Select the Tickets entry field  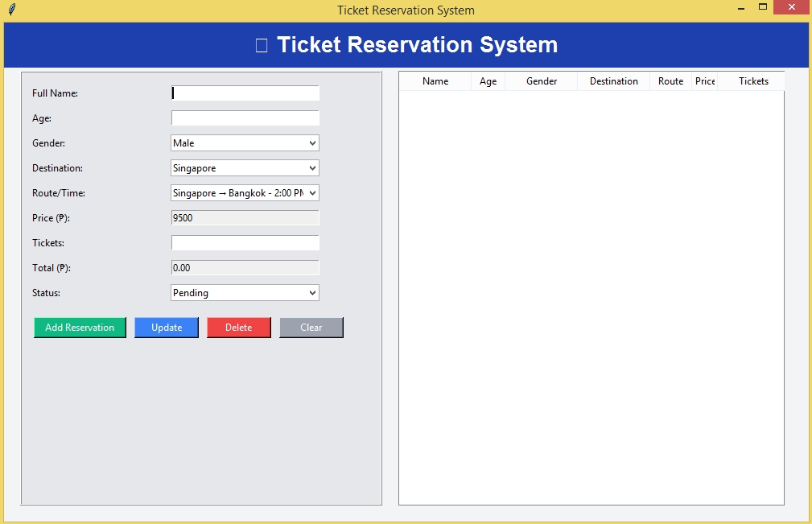pos(245,243)
